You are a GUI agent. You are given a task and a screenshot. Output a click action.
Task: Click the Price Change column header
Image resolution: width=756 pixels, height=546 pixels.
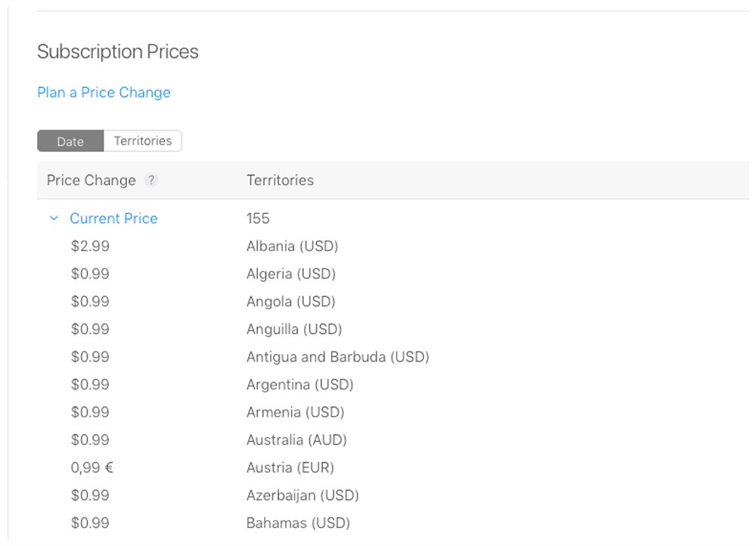pyautogui.click(x=91, y=181)
